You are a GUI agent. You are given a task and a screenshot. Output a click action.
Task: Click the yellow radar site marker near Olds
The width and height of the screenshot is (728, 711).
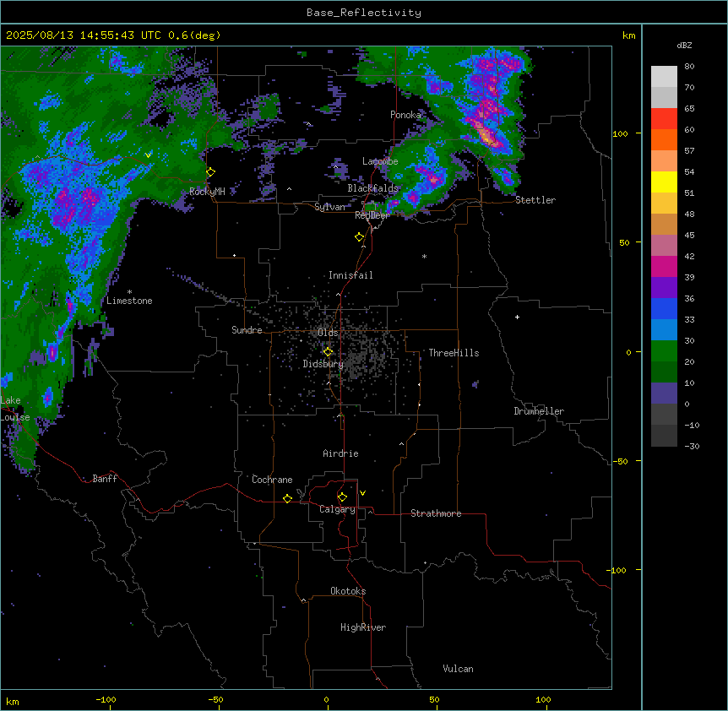pos(328,352)
